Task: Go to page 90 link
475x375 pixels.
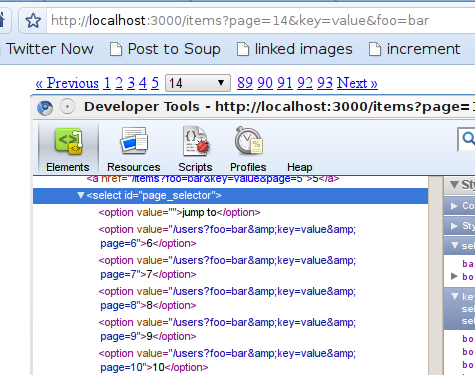Action: [265, 83]
